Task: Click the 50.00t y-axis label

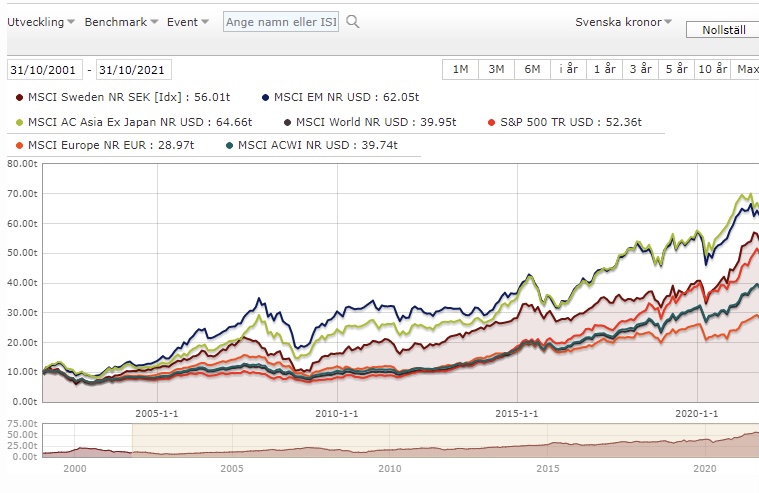Action: click(x=22, y=253)
